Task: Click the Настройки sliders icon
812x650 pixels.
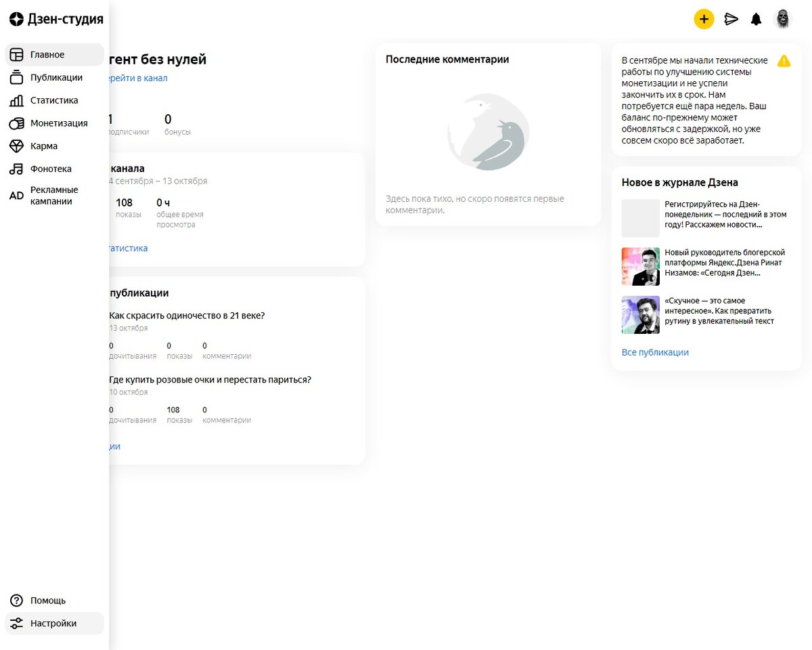Action: coord(17,624)
